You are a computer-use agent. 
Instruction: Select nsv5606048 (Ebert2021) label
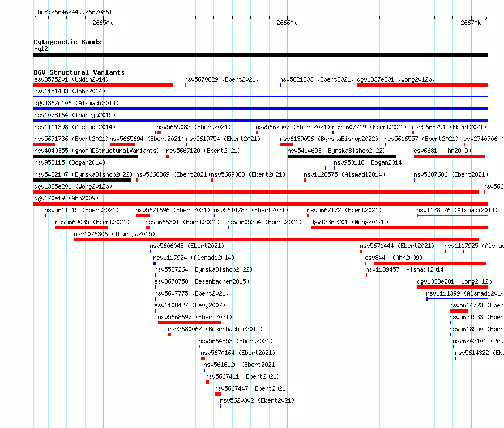coord(187,246)
